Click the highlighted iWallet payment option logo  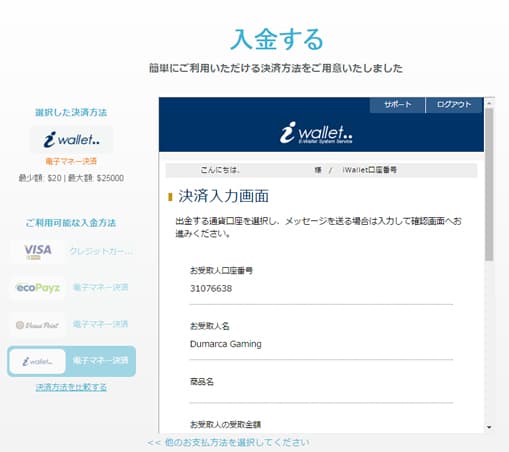(x=37, y=361)
